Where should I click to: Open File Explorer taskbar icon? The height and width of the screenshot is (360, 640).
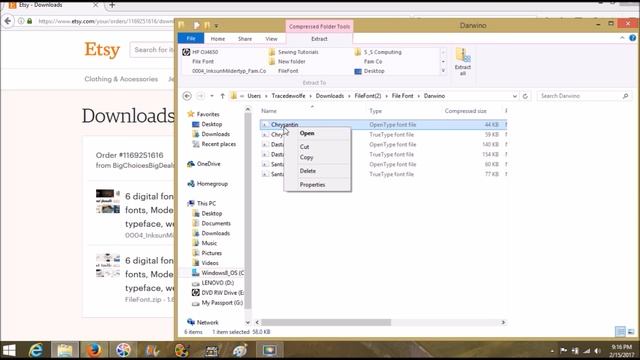[x=64, y=350]
